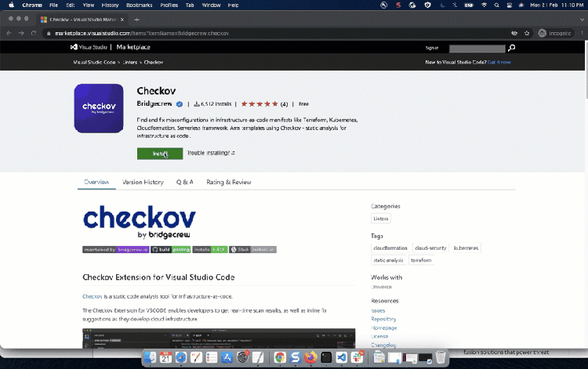Open the Q & A tab
The image size is (588, 369).
coord(184,182)
